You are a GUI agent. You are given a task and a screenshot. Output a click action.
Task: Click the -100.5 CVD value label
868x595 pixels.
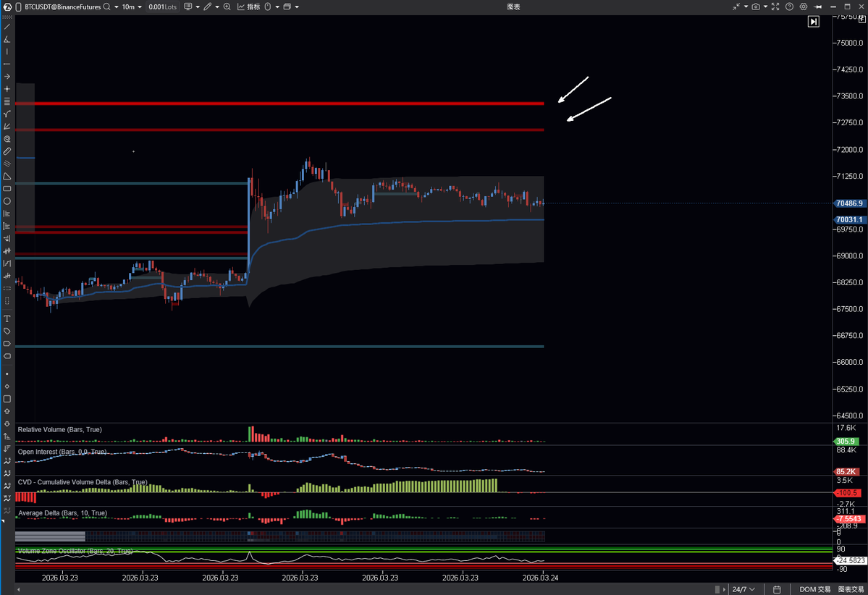click(846, 493)
